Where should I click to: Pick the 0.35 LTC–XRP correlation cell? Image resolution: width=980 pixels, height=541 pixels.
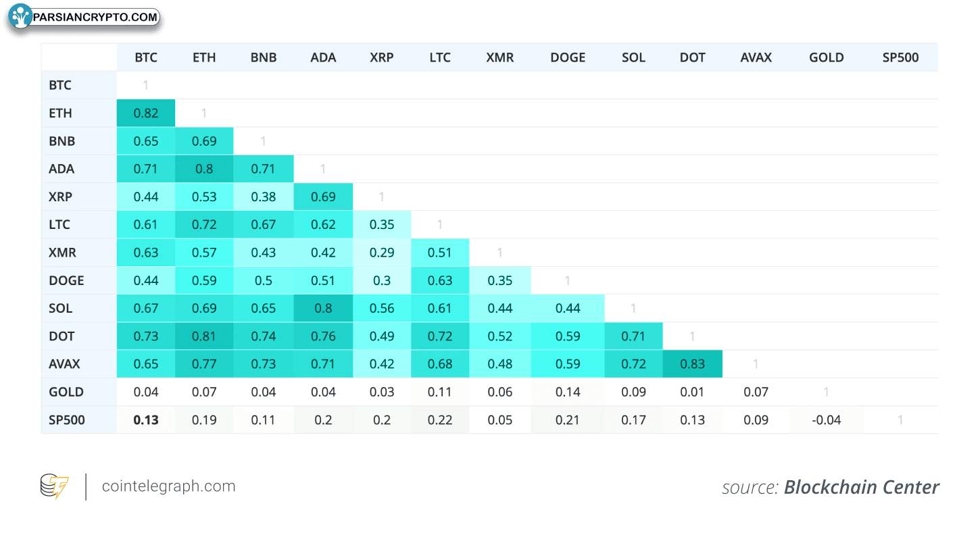point(382,224)
